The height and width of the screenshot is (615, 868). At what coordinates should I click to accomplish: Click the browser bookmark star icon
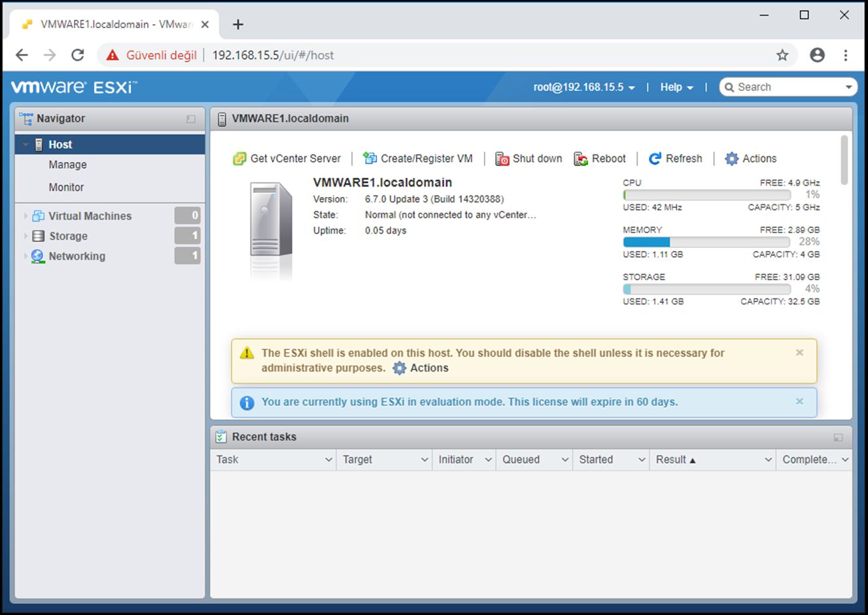point(782,55)
